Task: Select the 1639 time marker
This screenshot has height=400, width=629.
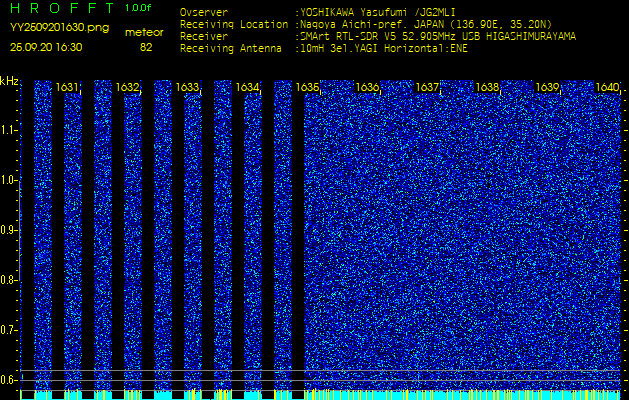Action: point(547,88)
